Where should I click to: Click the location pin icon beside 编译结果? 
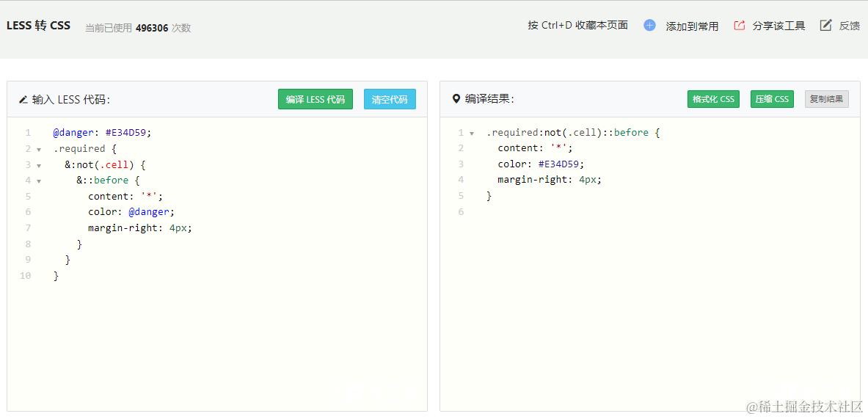pyautogui.click(x=456, y=99)
